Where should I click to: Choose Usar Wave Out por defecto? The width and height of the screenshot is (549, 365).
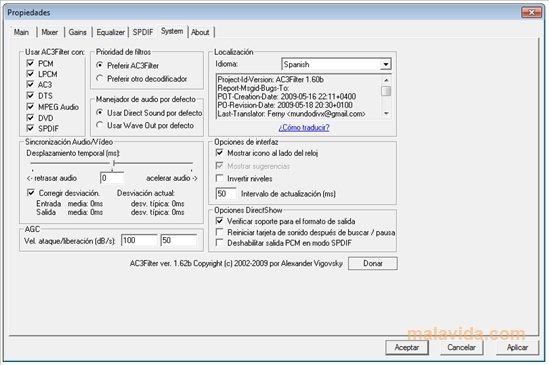(100, 125)
